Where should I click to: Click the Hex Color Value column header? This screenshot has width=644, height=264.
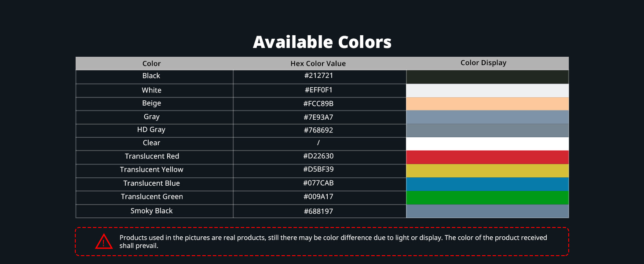tap(318, 63)
